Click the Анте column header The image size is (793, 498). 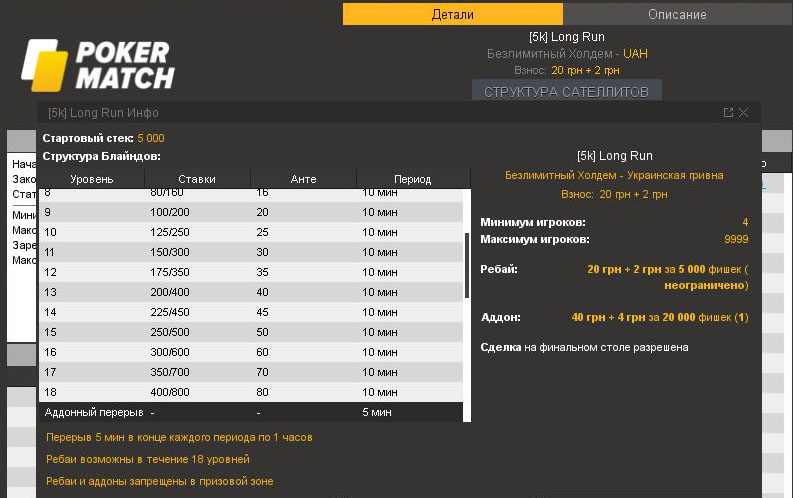(x=303, y=179)
